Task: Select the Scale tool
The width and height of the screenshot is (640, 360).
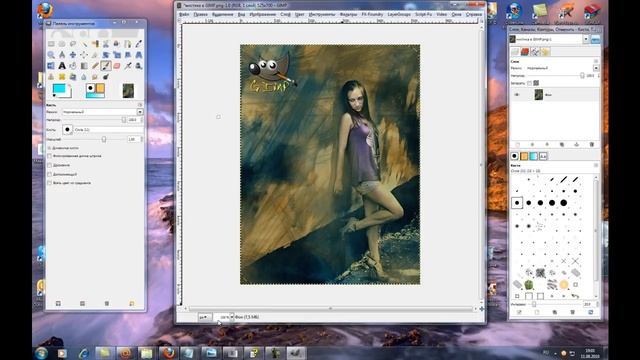Action: tap(117, 55)
